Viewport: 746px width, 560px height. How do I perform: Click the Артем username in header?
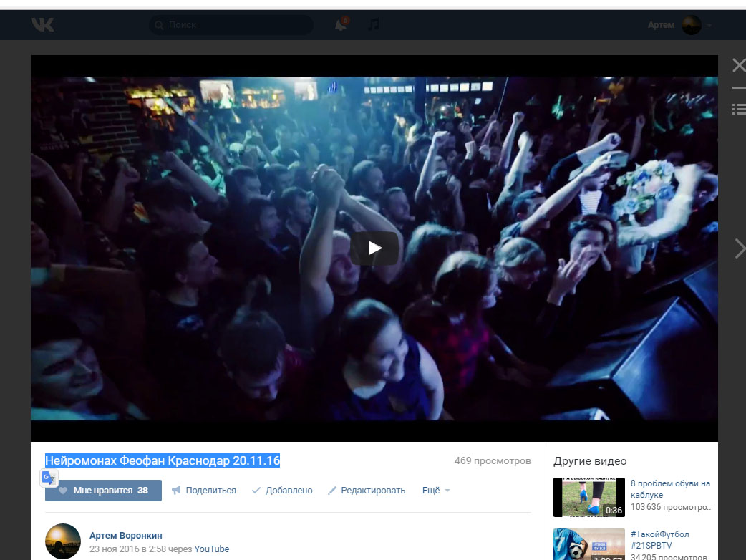[x=661, y=25]
